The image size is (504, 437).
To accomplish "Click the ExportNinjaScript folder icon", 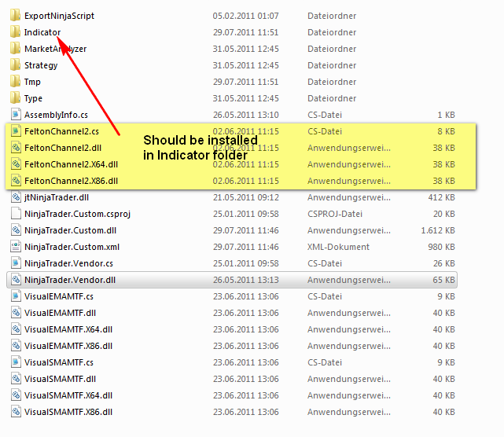I will click(x=16, y=16).
